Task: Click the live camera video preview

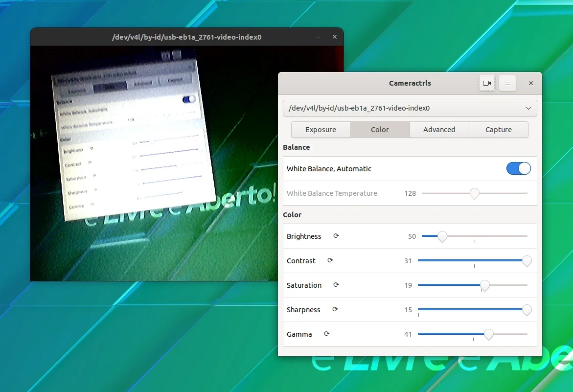Action: (154, 163)
